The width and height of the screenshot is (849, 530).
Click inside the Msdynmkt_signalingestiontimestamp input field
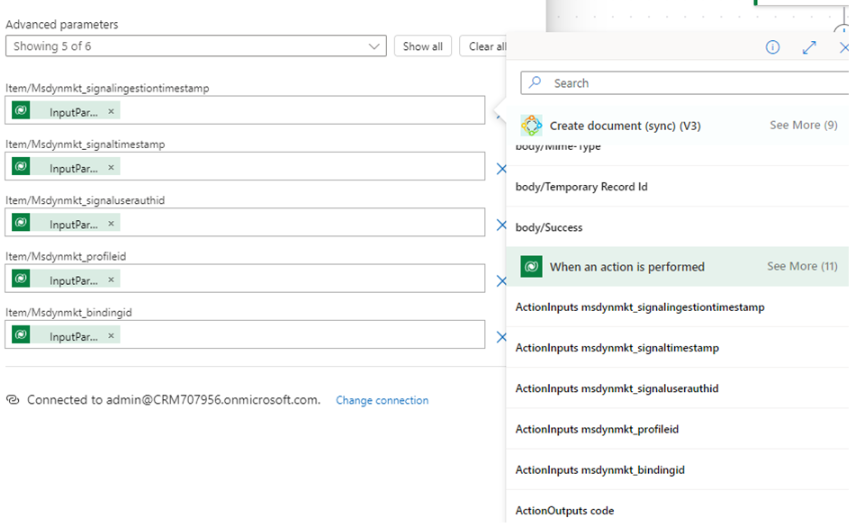point(245,110)
